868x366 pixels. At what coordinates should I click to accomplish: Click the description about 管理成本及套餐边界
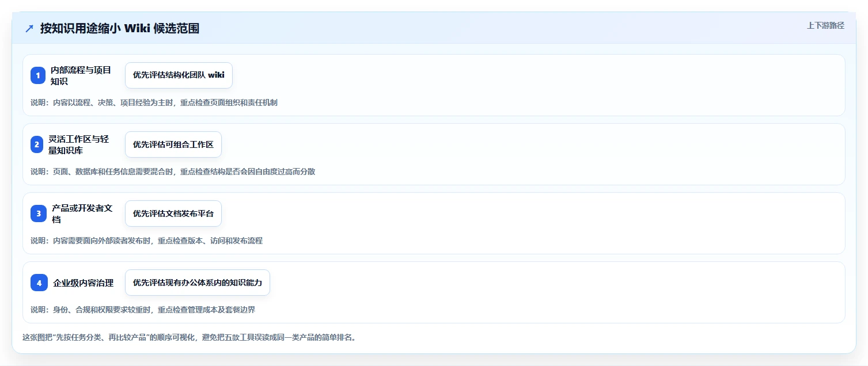point(143,310)
